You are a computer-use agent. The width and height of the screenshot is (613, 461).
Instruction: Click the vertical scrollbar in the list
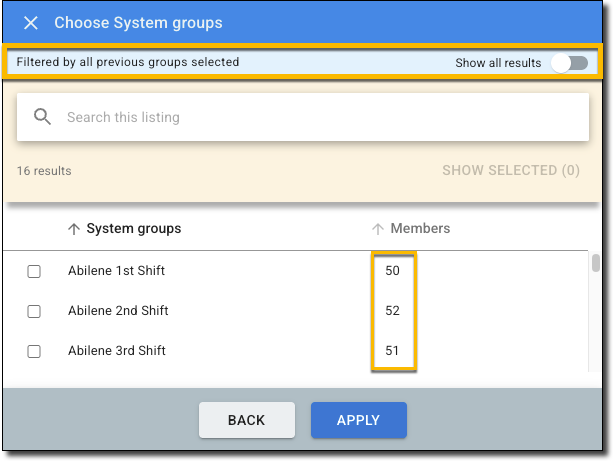596,263
